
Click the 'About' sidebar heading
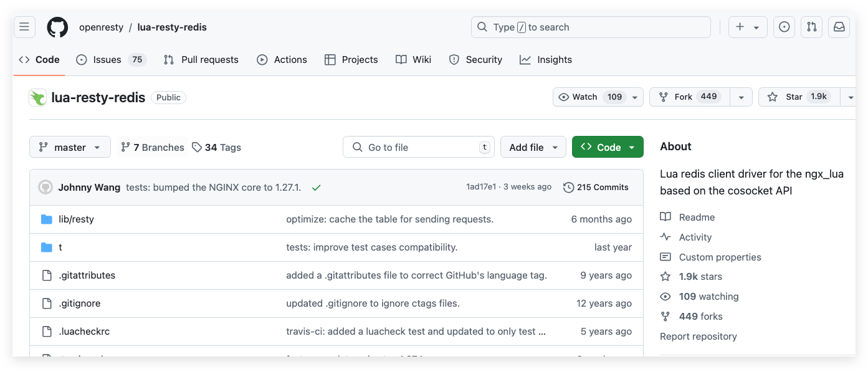(x=675, y=147)
